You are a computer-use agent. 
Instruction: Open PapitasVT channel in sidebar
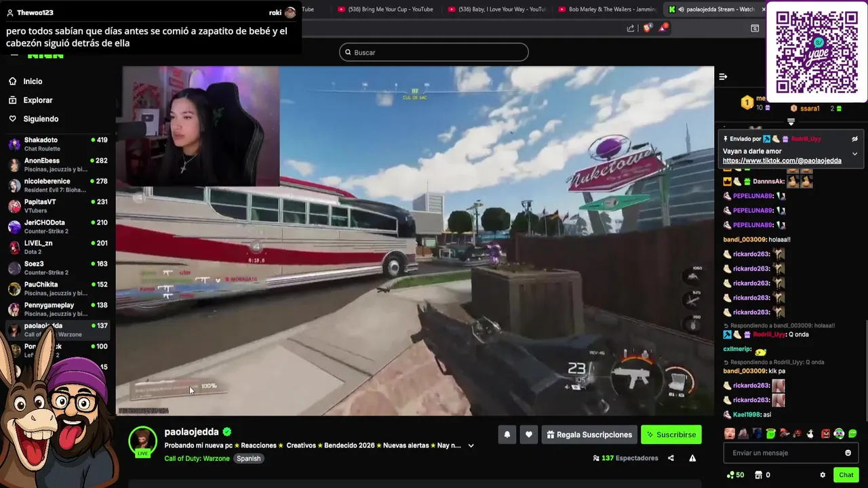click(58, 206)
